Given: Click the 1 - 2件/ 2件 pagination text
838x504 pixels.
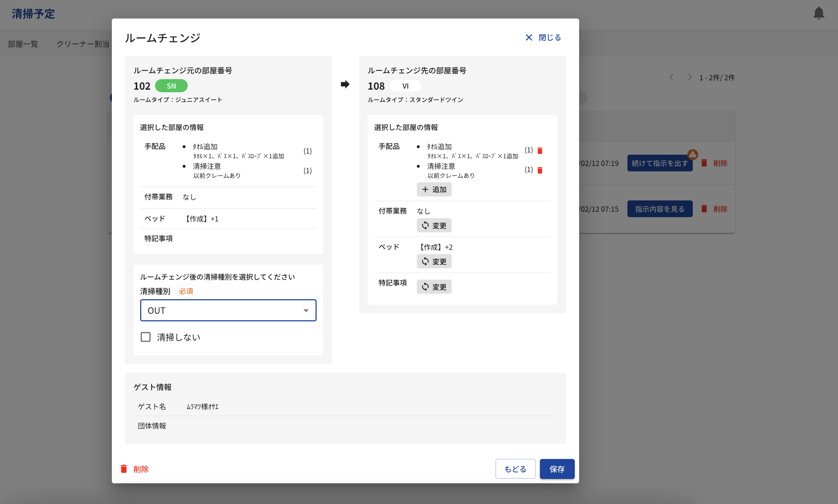Looking at the screenshot, I should tap(717, 77).
